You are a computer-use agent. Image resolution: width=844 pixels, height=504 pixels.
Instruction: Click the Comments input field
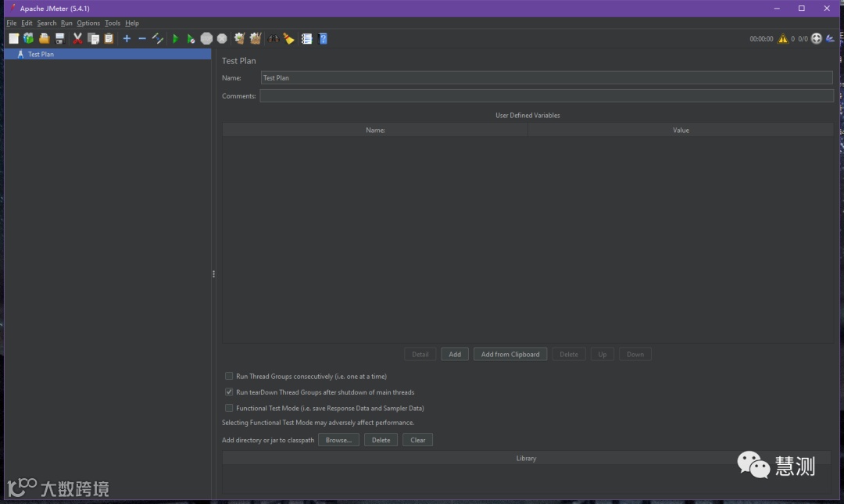[547, 96]
